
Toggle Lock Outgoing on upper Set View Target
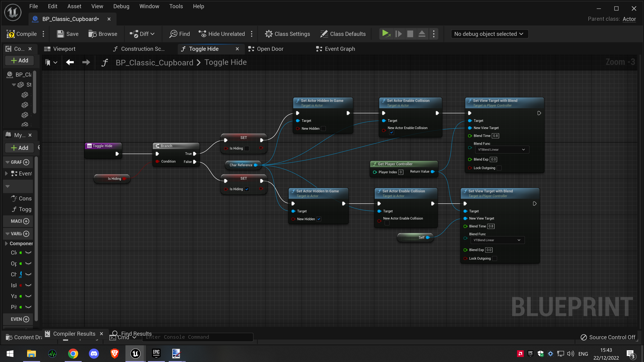coord(499,168)
